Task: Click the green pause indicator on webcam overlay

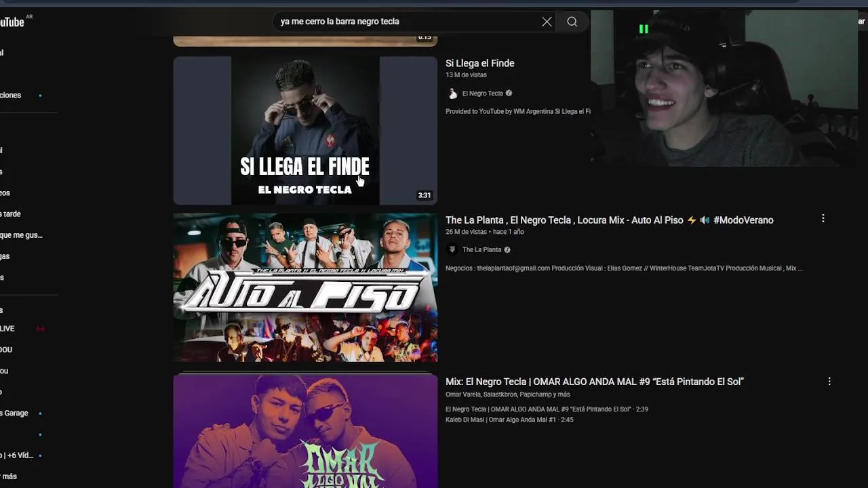Action: pyautogui.click(x=644, y=29)
